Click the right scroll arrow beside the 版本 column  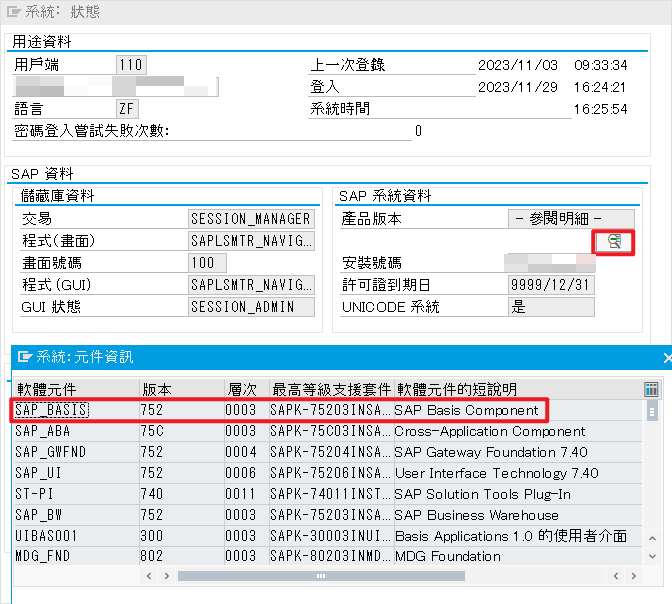(x=167, y=576)
